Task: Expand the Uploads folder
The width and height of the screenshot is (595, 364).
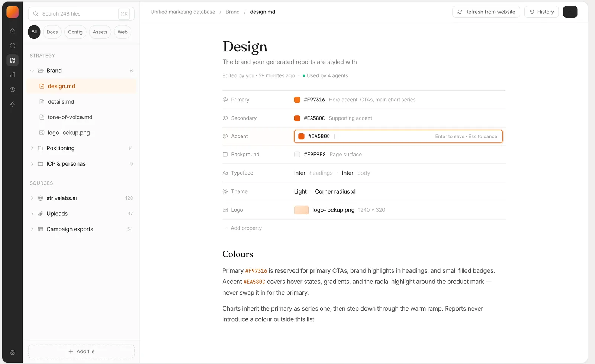Action: pos(32,214)
